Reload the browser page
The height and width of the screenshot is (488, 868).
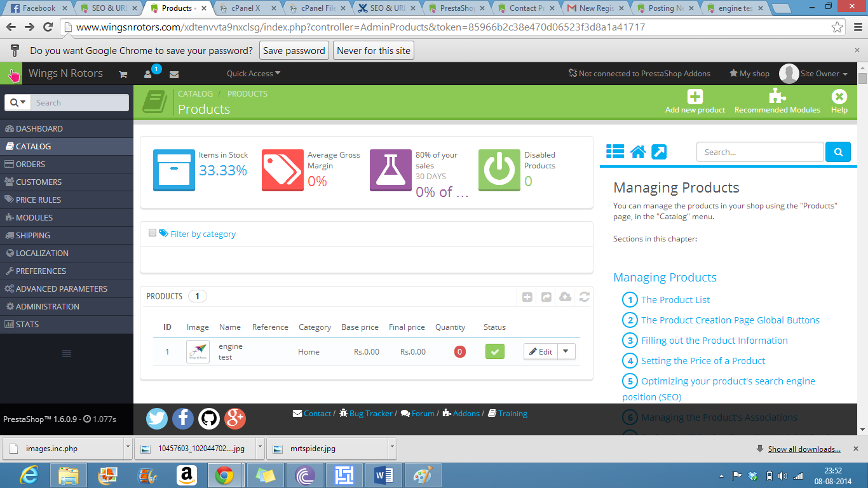click(48, 27)
